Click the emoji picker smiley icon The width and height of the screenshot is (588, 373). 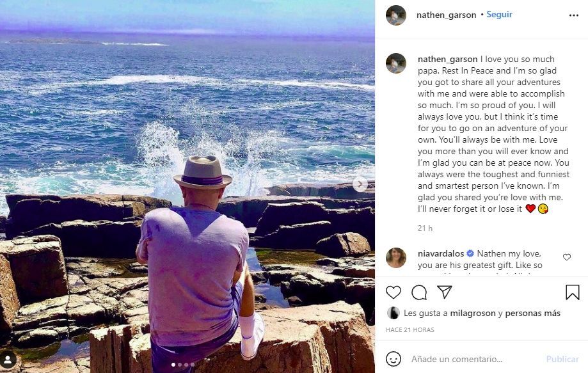tap(393, 359)
